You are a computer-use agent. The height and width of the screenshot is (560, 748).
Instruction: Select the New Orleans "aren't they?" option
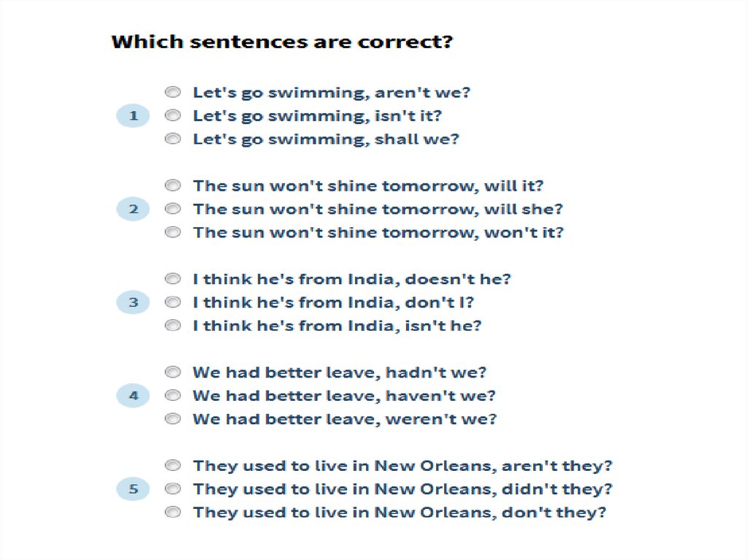pos(172,466)
